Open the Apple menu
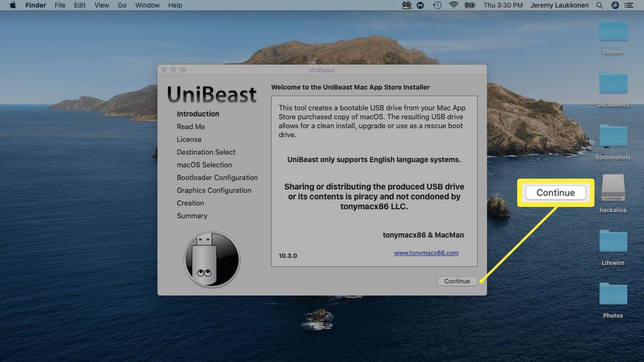Viewport: 644px width, 362px height. pyautogui.click(x=13, y=5)
